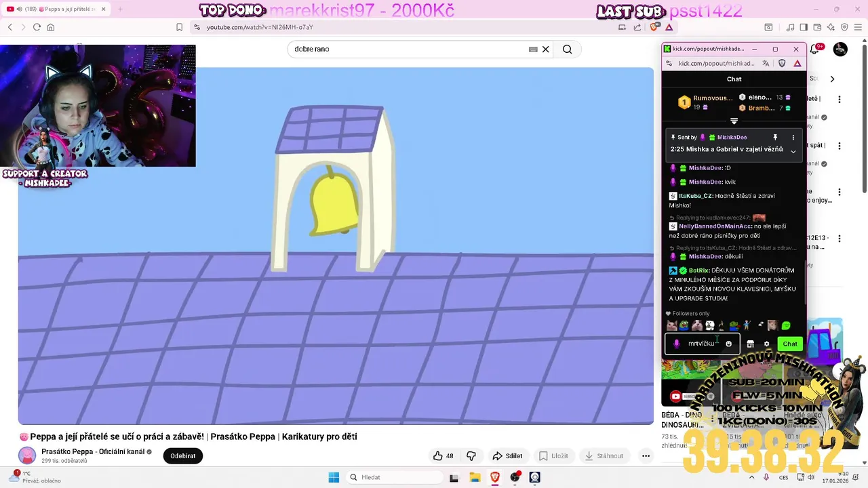
Task: Open File Explorer from taskbar
Action: [475, 477]
